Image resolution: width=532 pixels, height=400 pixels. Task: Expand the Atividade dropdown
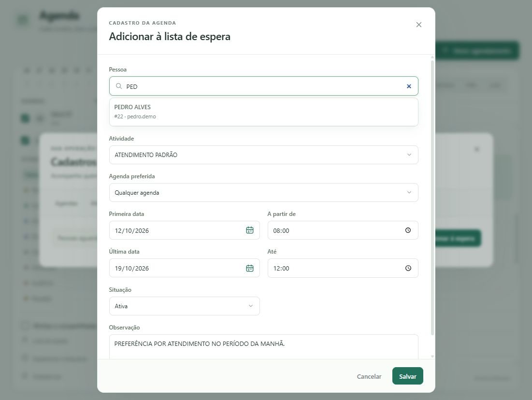264,155
